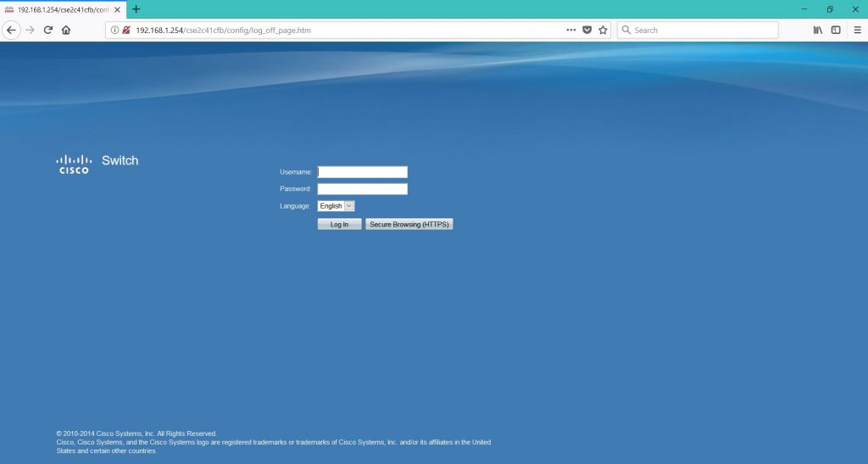This screenshot has height=464, width=868.
Task: Restore down the browser window
Action: [830, 9]
